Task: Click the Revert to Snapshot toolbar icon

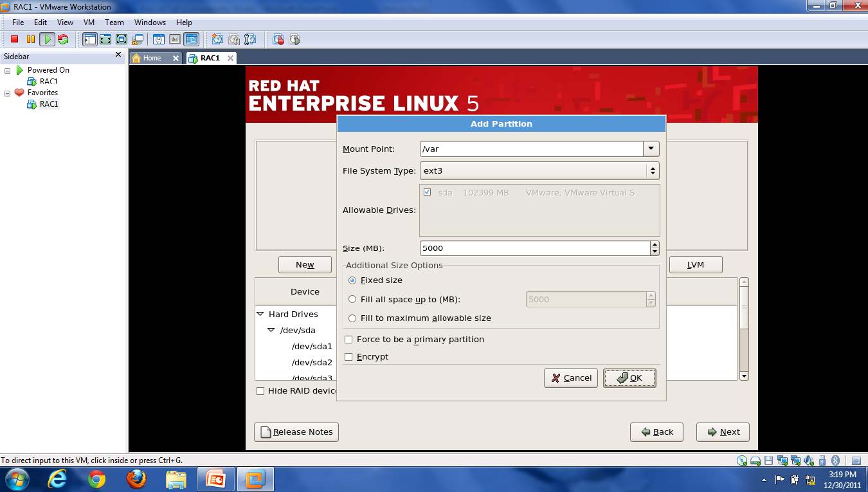Action: point(234,39)
